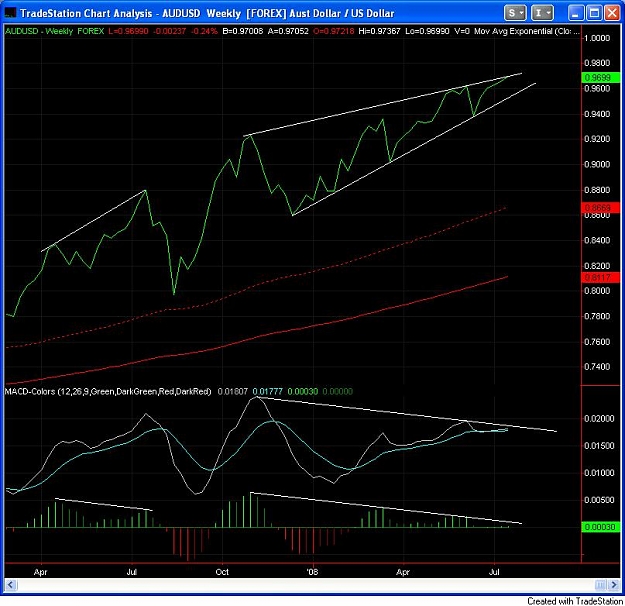Click the horizontal scrollbar thumb
This screenshot has height=606, width=625.
click(x=600, y=585)
